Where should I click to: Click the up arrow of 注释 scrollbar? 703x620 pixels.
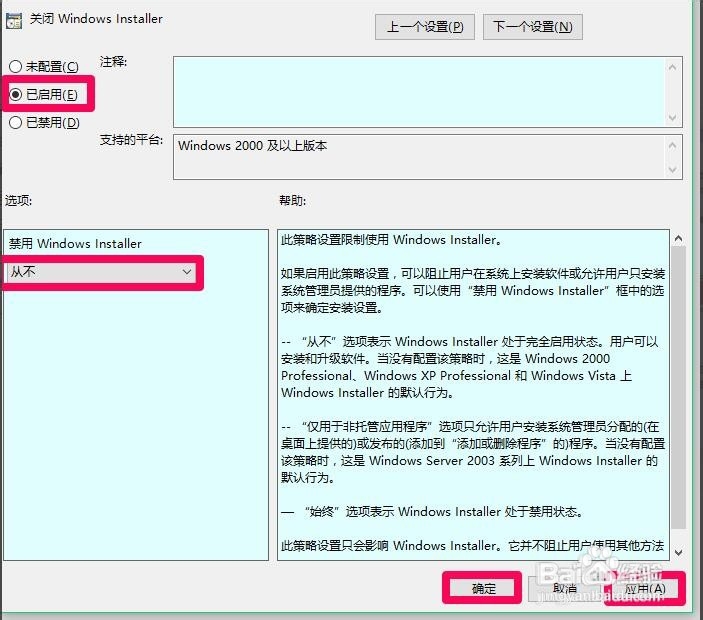672,67
